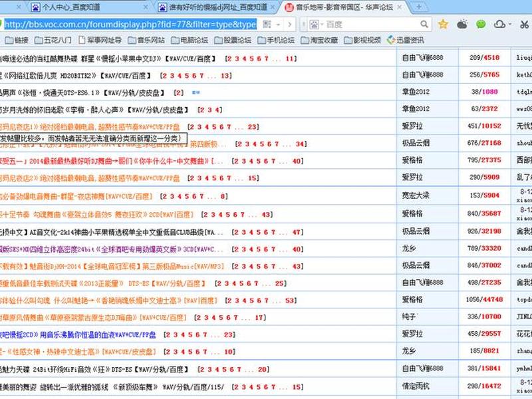Image resolution: width=532 pixels, height=399 pixels.
Task: Go to page 53 of 香艳销魂妖媚 thread
Action: point(289,301)
